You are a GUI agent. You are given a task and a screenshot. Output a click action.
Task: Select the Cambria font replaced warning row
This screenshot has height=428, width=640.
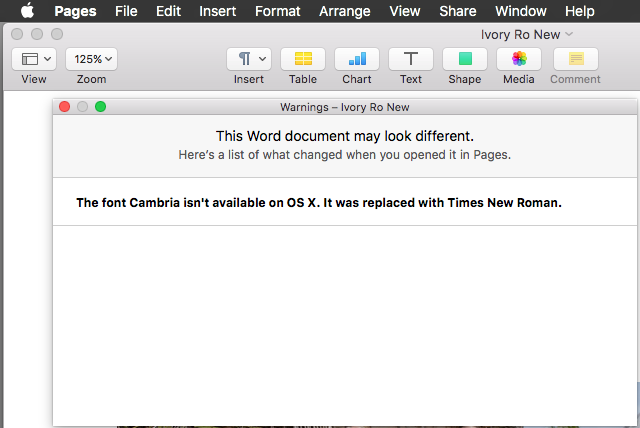pos(345,202)
